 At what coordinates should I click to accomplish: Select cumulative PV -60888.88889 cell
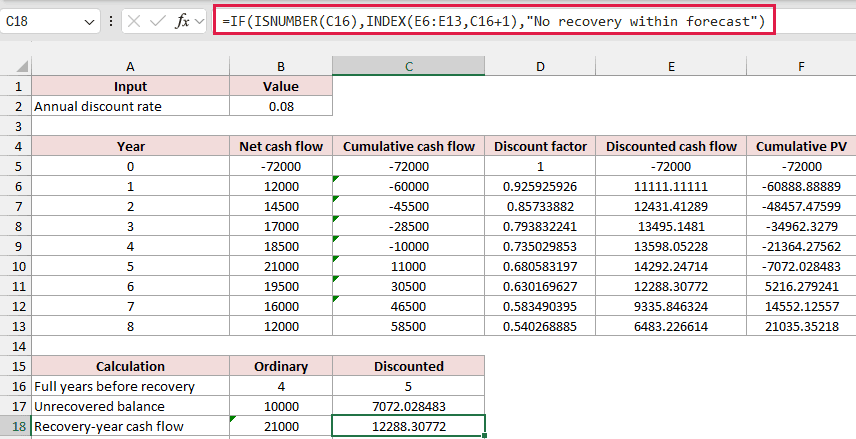coord(801,186)
